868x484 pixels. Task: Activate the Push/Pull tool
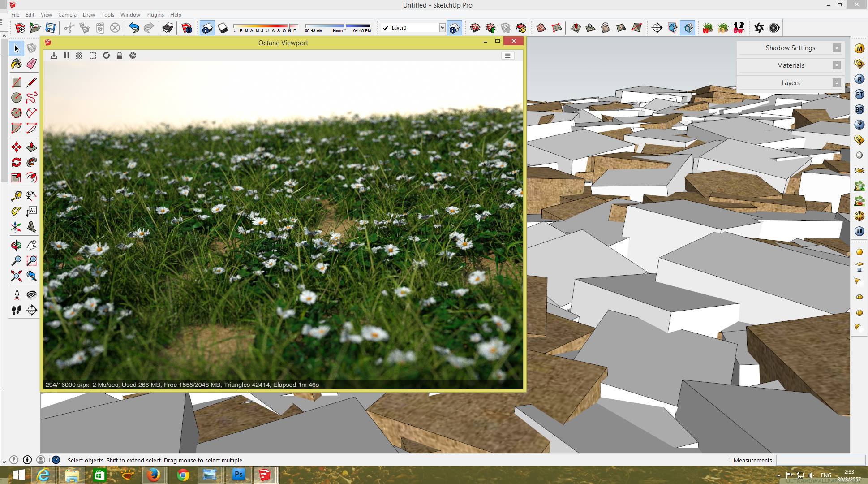(31, 147)
